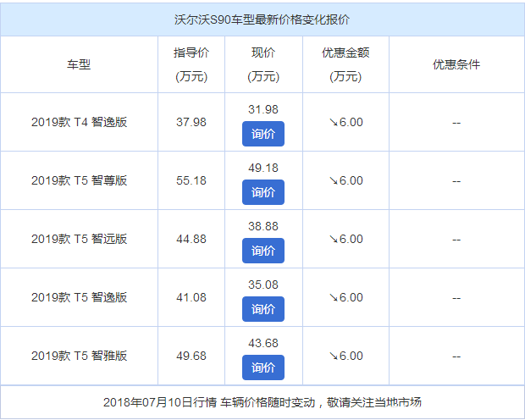Screen dimensions: 525x420
Task: Click discount ↘6.00 in T5 智雅版 row
Action: coord(345,356)
